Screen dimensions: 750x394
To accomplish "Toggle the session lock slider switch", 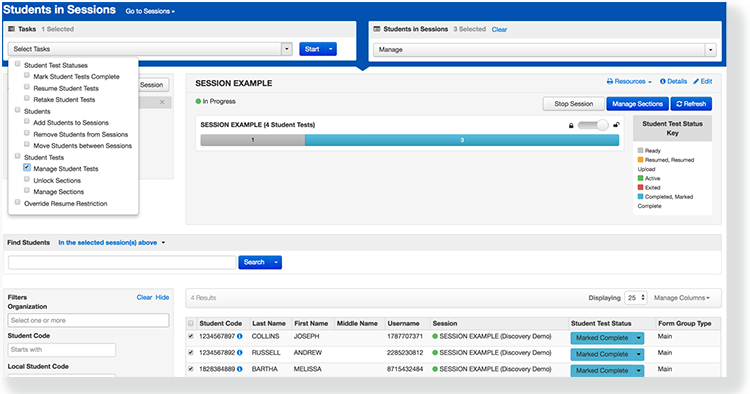I will (x=593, y=125).
